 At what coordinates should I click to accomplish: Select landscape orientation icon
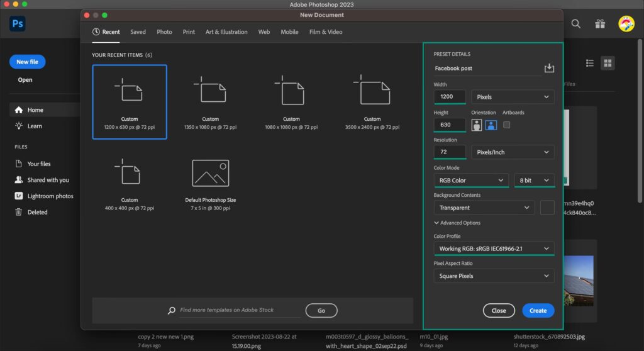(x=491, y=125)
